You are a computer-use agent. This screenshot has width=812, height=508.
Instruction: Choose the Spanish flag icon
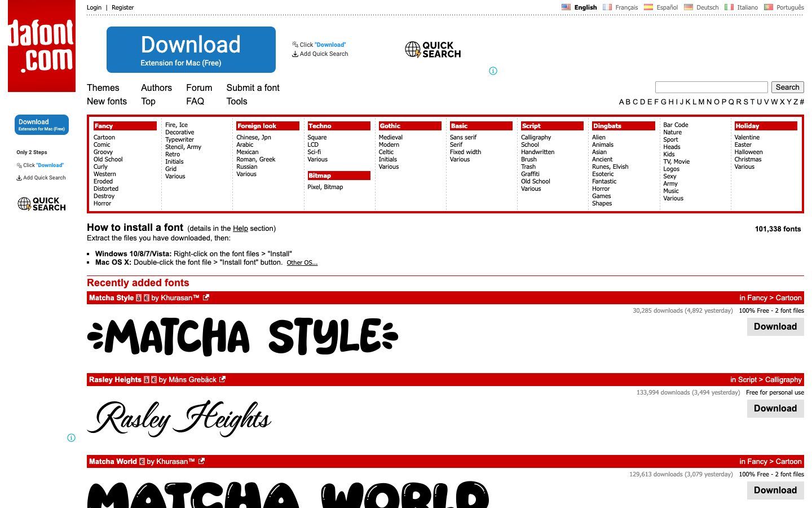pos(648,7)
